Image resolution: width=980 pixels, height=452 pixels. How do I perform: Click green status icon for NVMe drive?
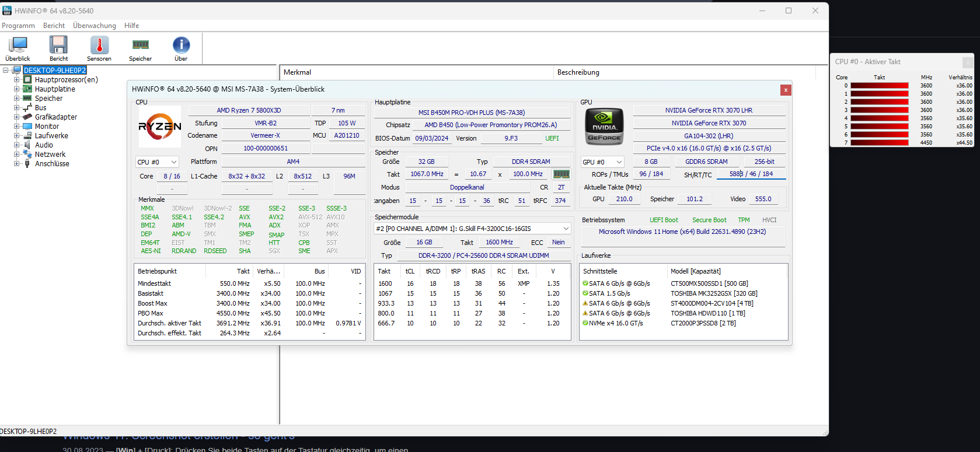[585, 323]
